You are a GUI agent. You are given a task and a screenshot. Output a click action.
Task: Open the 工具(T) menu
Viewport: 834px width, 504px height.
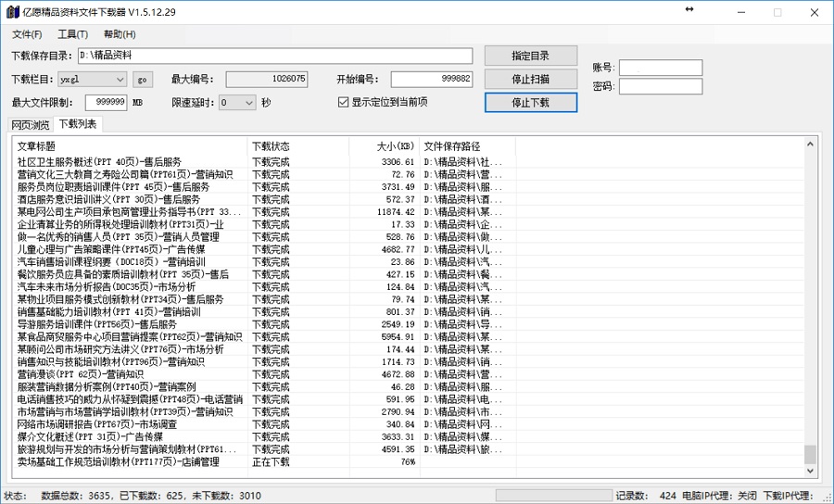click(72, 34)
